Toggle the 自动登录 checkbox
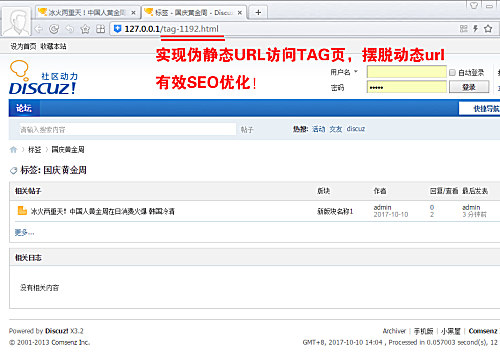 452,72
